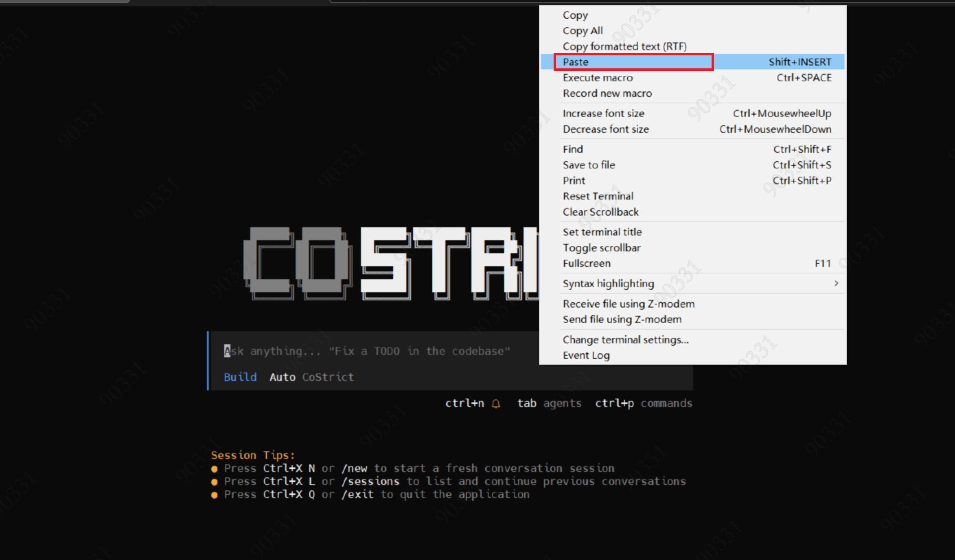Screen dimensions: 955x560
Task: Click the Build agent label
Action: coord(240,377)
